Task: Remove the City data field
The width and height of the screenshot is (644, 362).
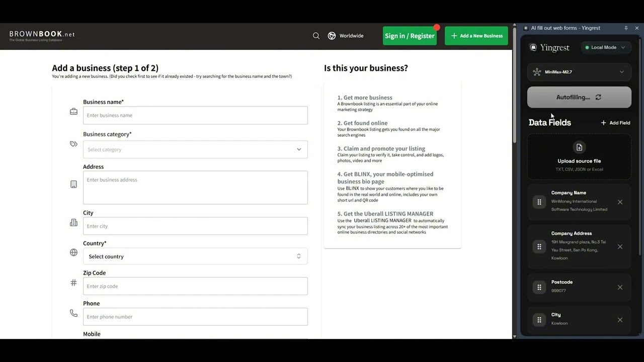Action: pyautogui.click(x=620, y=320)
